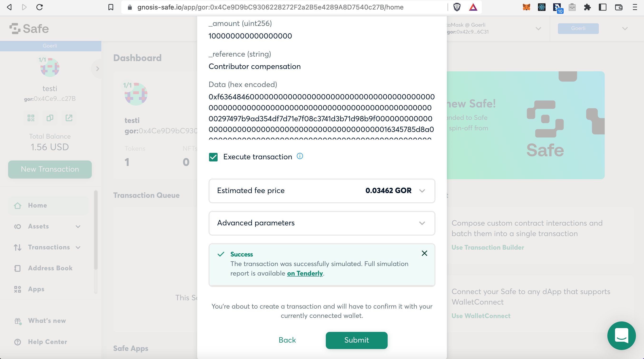Screen dimensions: 644x359
Task: Toggle the browser sidebar panel icon
Action: click(603, 7)
